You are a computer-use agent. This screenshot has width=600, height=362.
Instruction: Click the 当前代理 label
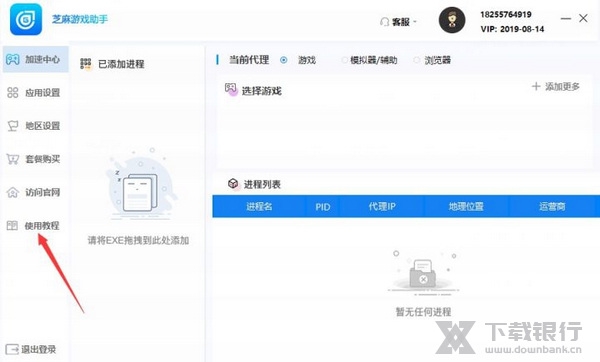[249, 60]
